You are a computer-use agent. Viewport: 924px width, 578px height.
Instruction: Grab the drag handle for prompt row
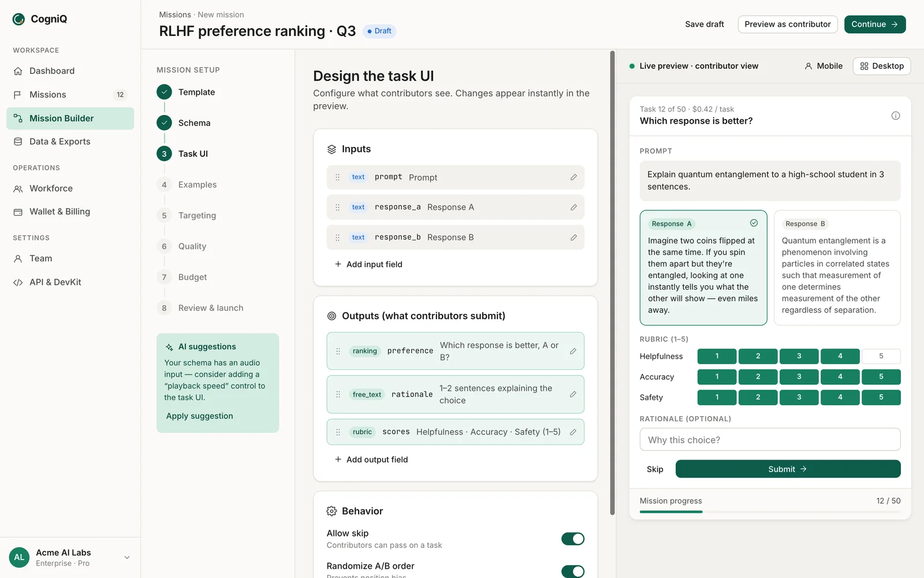tap(338, 177)
